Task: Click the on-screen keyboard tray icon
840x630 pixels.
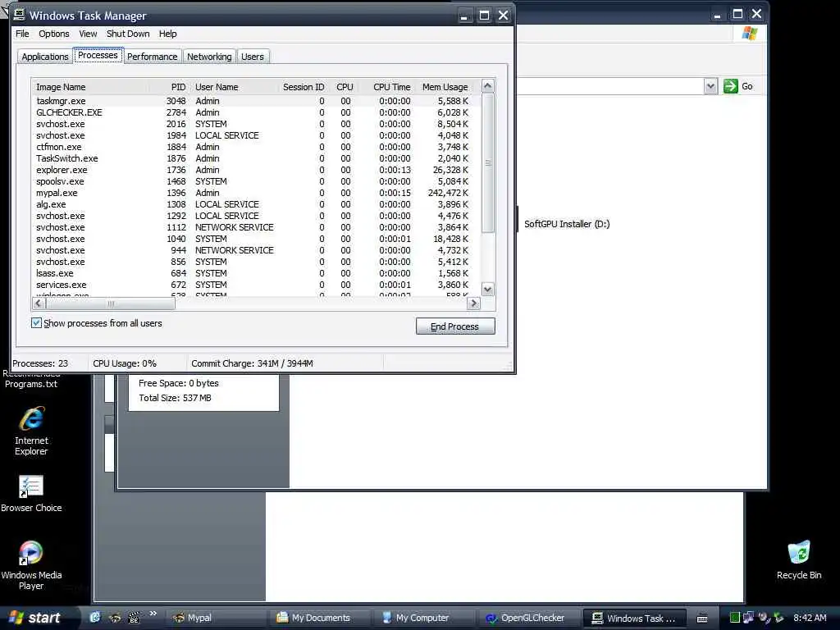Action: coord(702,619)
